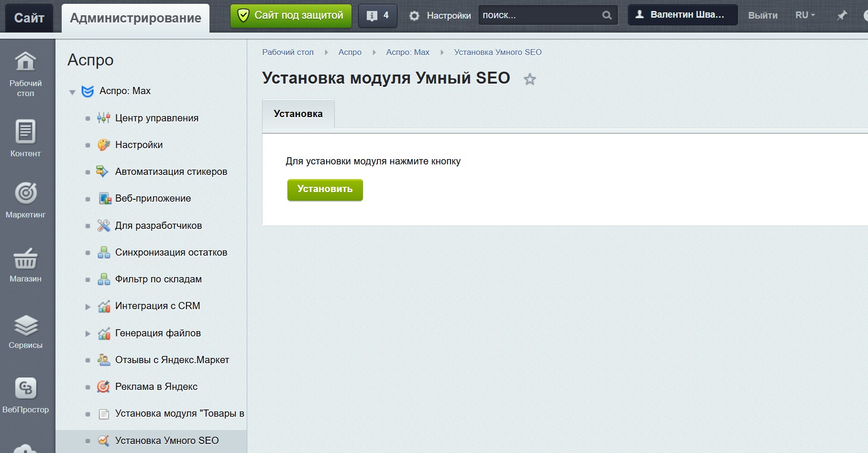Add page to favorites with star icon
Image resolution: width=868 pixels, height=453 pixels.
(x=529, y=79)
